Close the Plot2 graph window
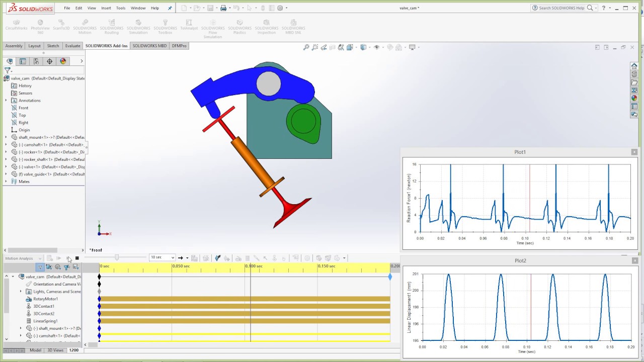 pyautogui.click(x=634, y=260)
